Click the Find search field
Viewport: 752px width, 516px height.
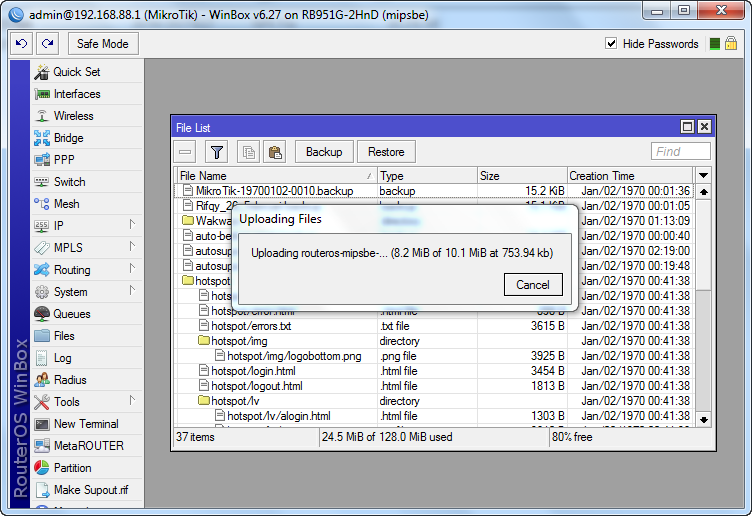pyautogui.click(x=681, y=152)
